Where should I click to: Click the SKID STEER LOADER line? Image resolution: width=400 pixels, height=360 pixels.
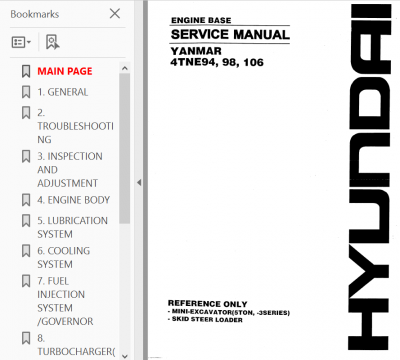(205, 319)
